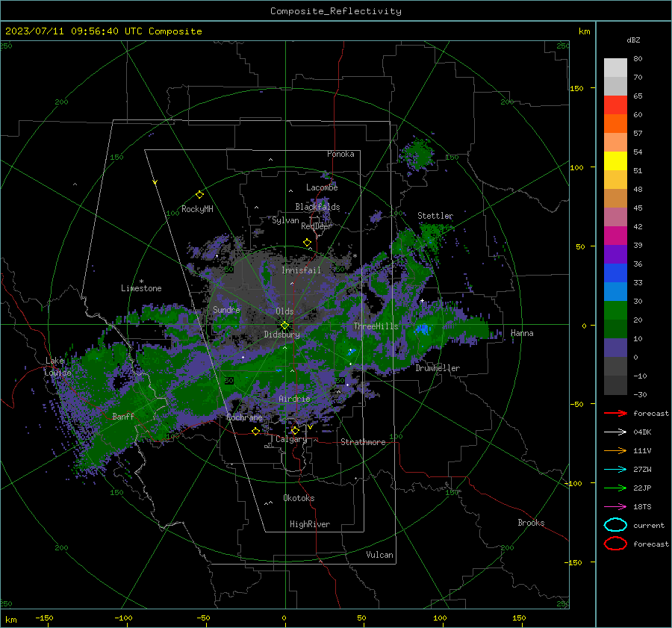The height and width of the screenshot is (628, 672).
Task: Click the -30 value on dBZ scale
Action: pos(640,394)
